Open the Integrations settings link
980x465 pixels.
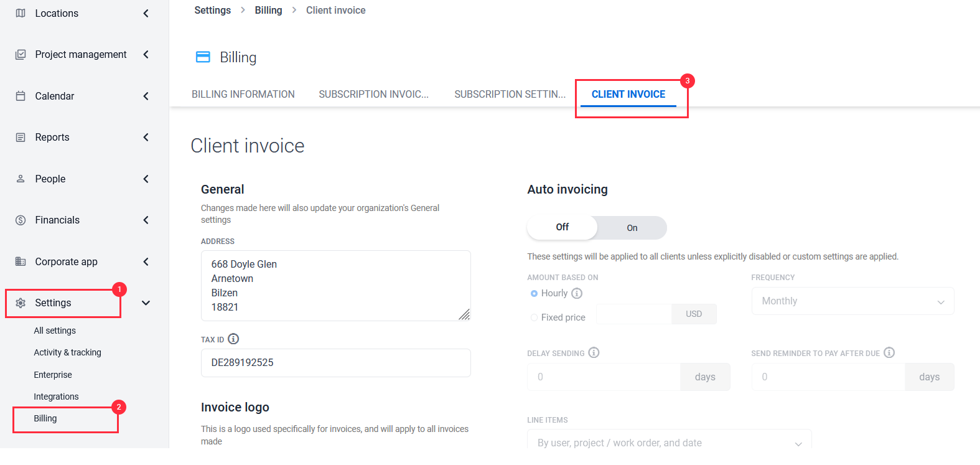pyautogui.click(x=56, y=397)
